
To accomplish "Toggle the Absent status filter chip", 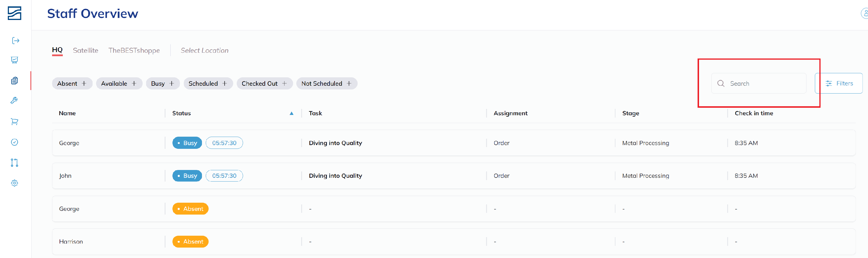I will pos(72,83).
